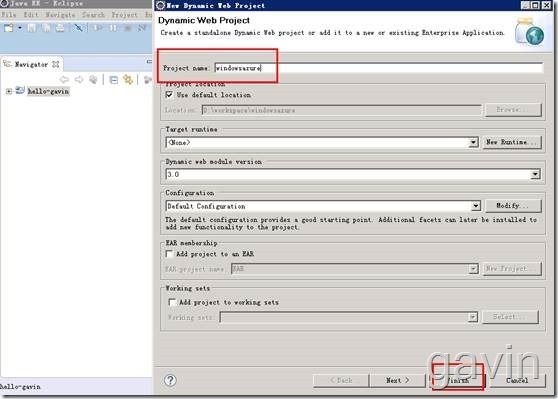Click the Resume debug icon in toolbar
The width and height of the screenshot is (558, 399).
98,28
